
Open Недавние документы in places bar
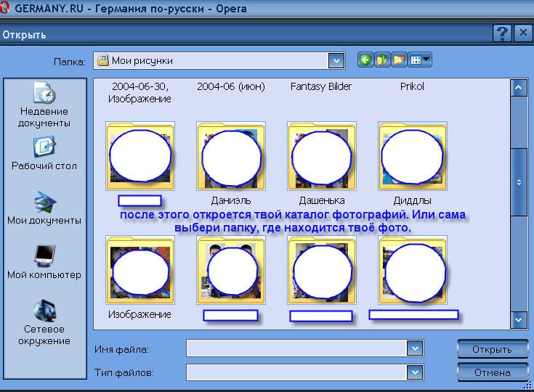tap(44, 105)
